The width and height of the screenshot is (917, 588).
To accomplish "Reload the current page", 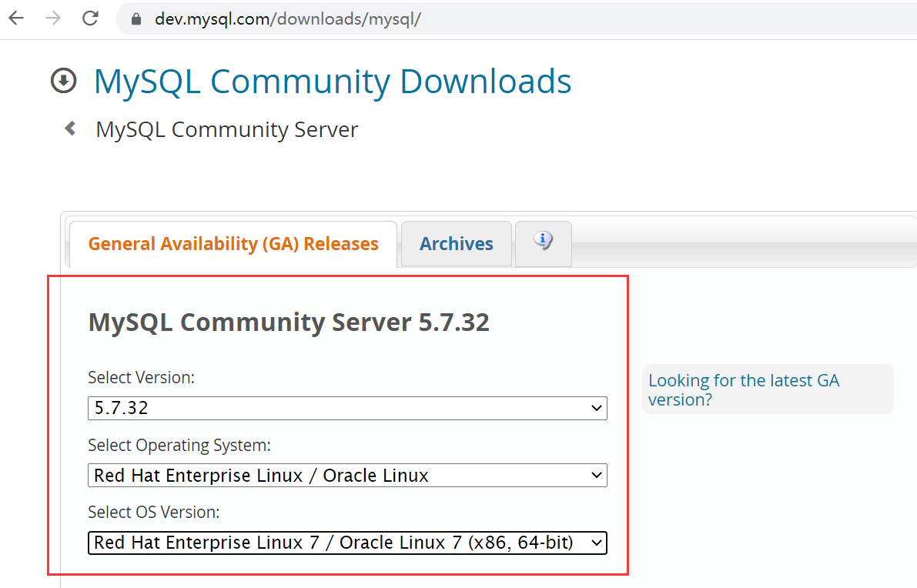I will 89,18.
